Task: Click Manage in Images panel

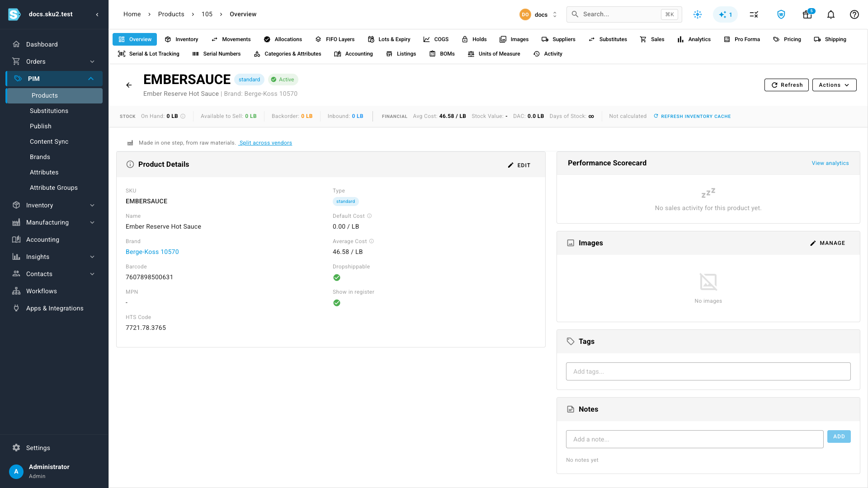Action: (x=828, y=243)
